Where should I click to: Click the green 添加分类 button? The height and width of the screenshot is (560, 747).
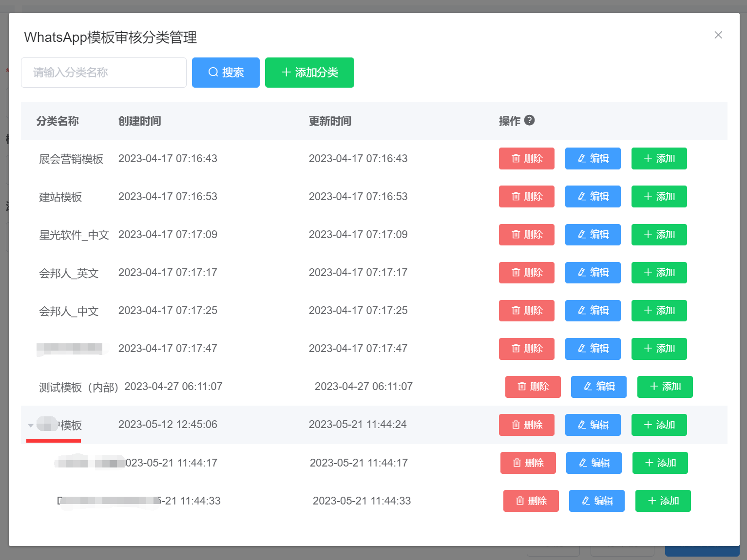309,73
